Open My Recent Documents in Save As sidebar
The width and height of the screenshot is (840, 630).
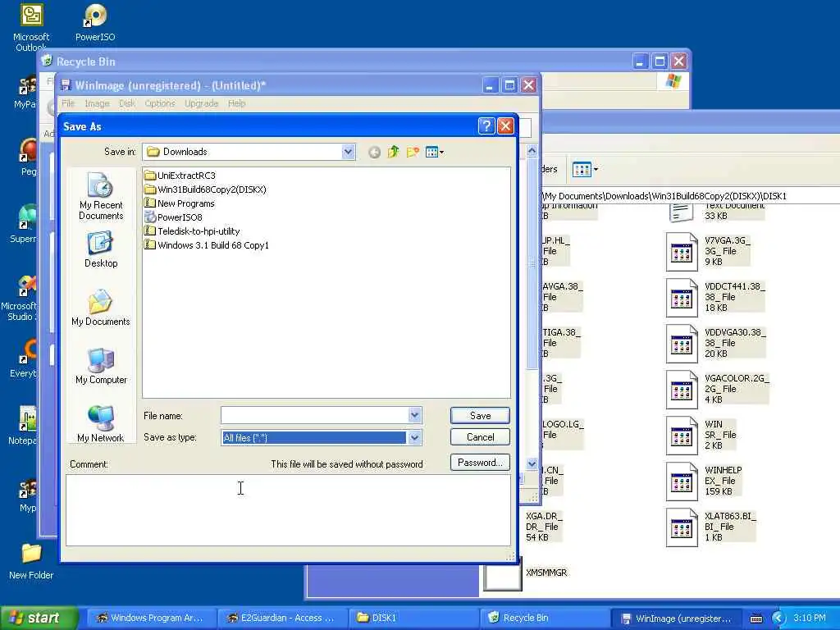(x=101, y=196)
